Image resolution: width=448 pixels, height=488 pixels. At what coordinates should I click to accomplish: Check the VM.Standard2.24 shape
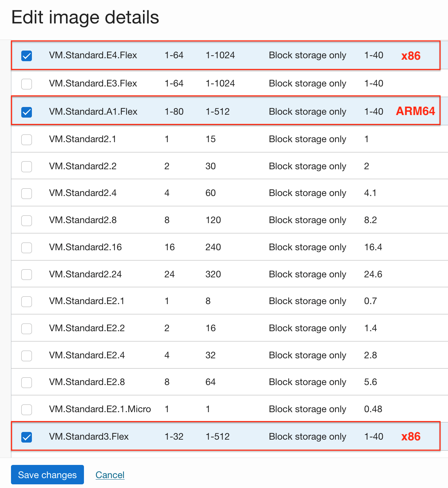(26, 274)
